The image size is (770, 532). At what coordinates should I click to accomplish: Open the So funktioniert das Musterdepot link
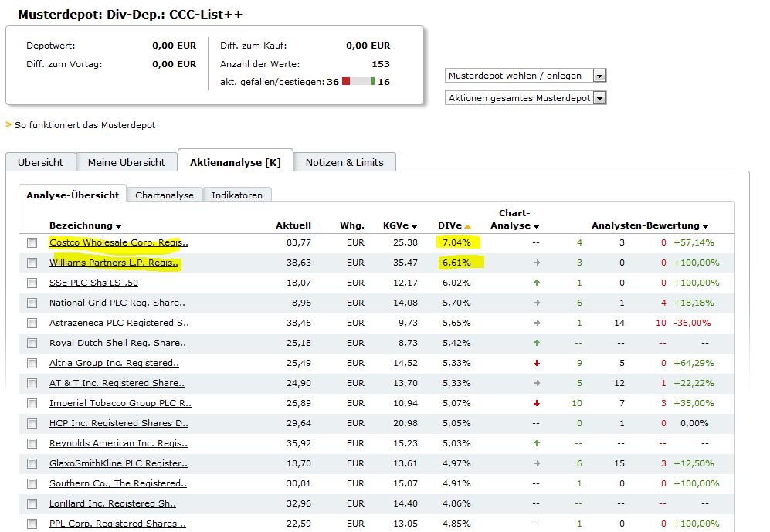pos(85,125)
